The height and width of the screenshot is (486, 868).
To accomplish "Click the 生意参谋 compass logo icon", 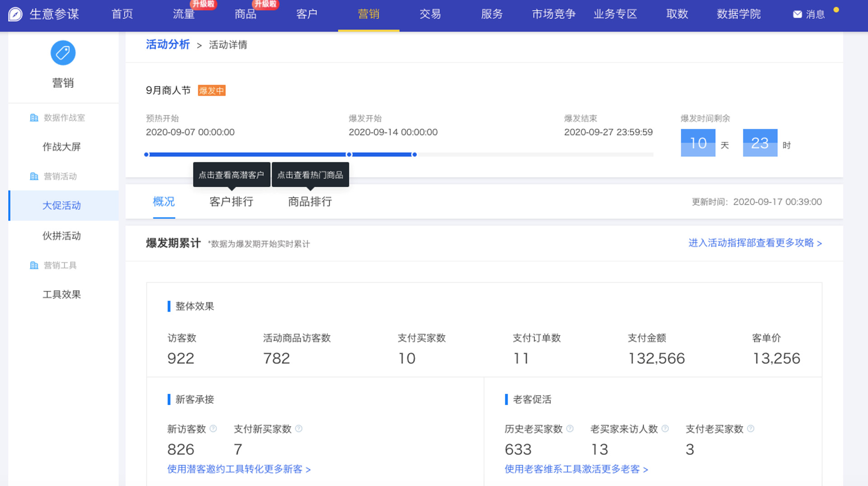I will pos(15,14).
